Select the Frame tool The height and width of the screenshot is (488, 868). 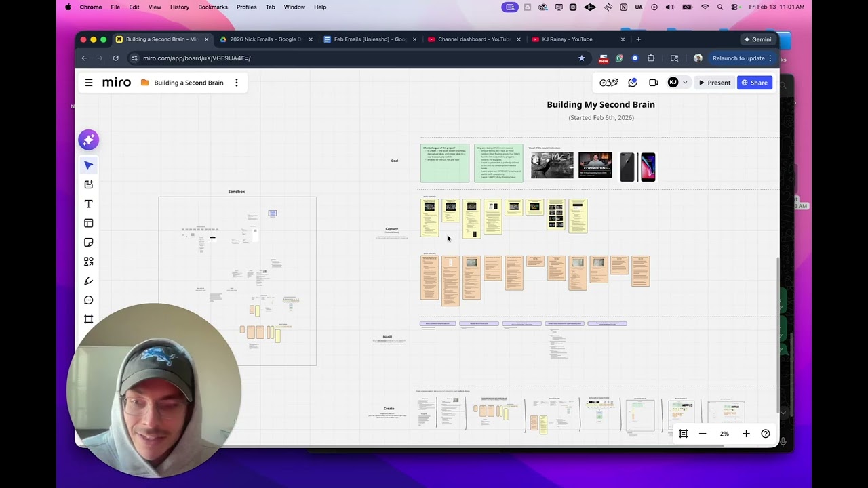(88, 319)
